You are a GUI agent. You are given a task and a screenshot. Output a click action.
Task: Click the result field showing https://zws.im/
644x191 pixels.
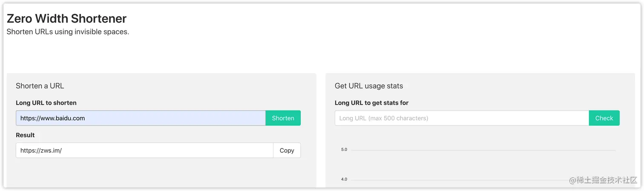[144, 150]
